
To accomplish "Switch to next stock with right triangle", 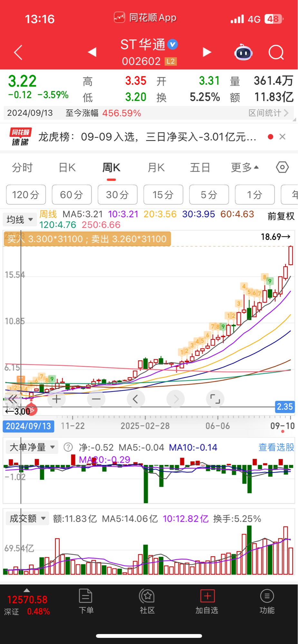I will [x=207, y=52].
